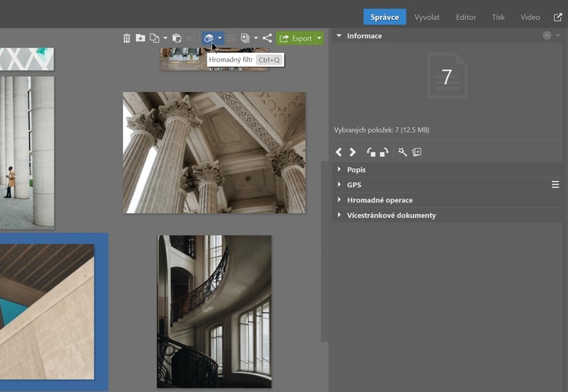Click the add-to-album stacked pages icon
The width and height of the screenshot is (568, 392).
(246, 38)
